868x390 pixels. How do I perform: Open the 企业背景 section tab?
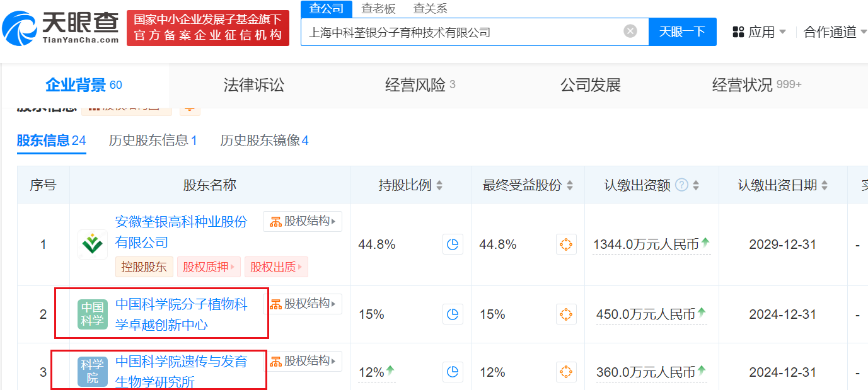(x=84, y=85)
